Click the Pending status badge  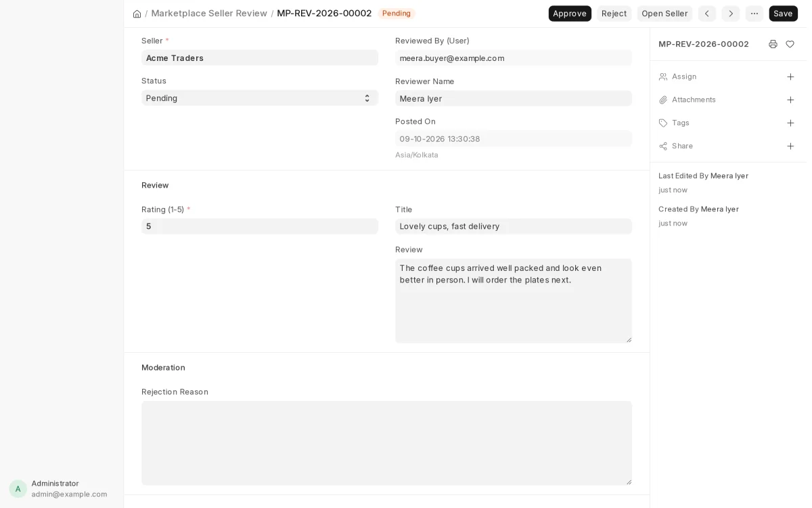[x=397, y=14]
